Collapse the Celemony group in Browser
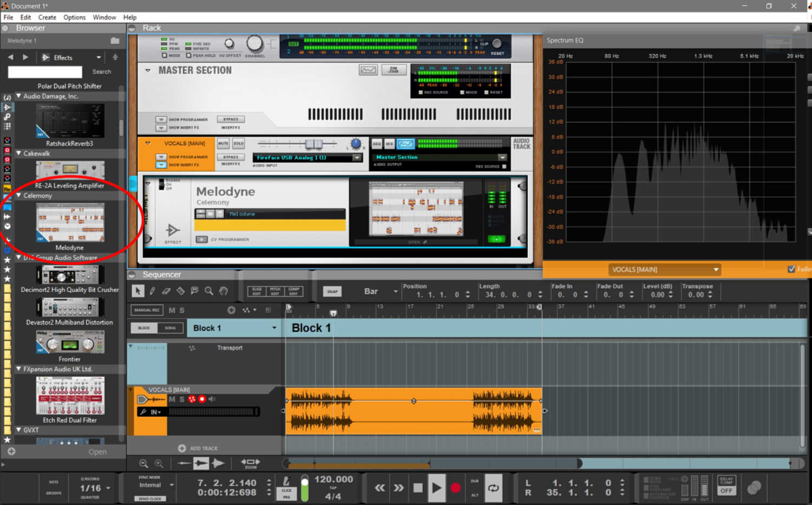Viewport: 812px width, 505px height. 18,196
